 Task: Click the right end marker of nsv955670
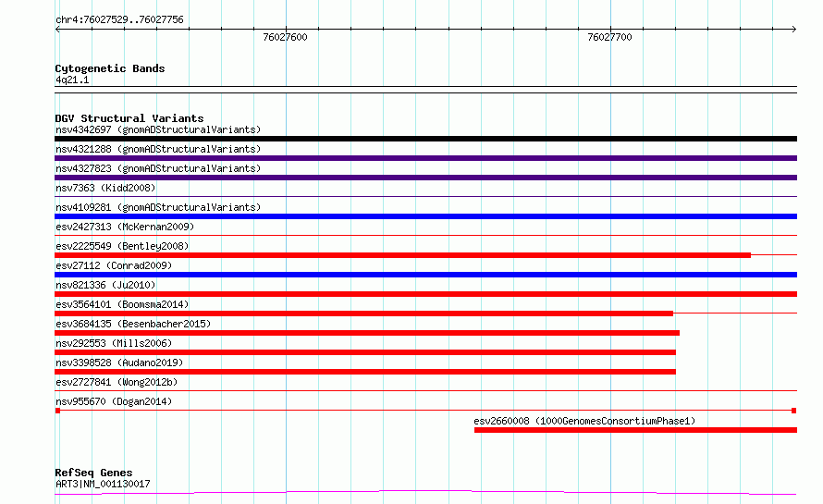pos(794,411)
